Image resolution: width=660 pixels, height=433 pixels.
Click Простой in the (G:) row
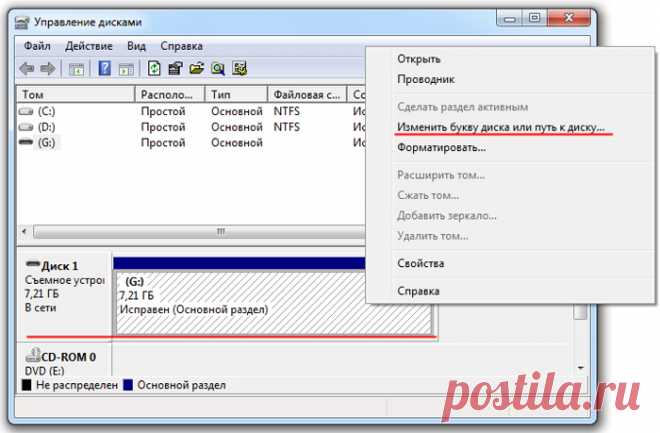[163, 143]
